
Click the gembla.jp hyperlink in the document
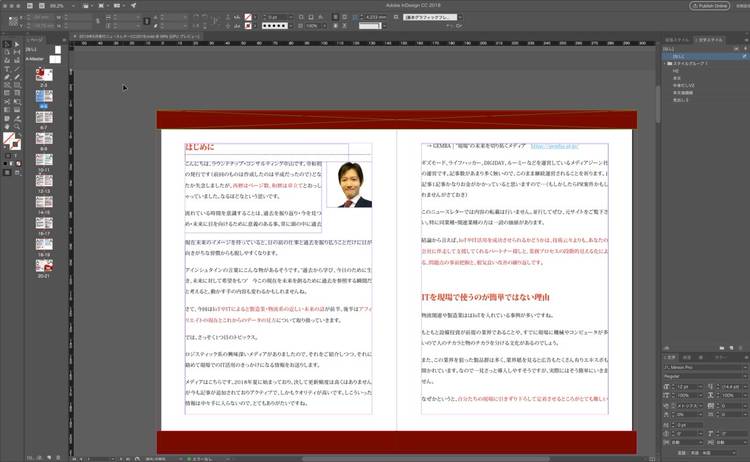557,146
